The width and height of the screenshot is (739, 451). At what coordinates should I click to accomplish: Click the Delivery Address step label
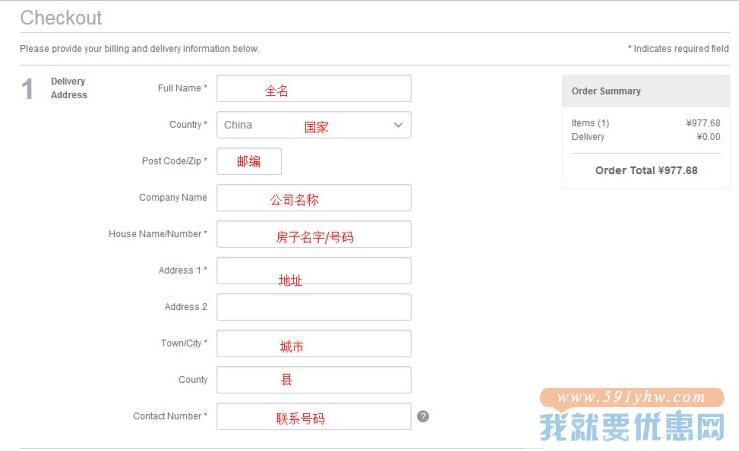pos(69,88)
